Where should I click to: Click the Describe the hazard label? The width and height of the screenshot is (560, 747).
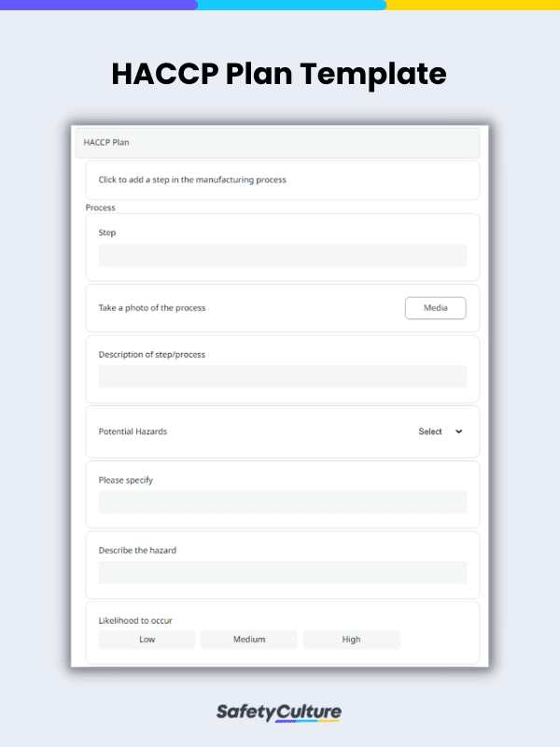pyautogui.click(x=137, y=550)
